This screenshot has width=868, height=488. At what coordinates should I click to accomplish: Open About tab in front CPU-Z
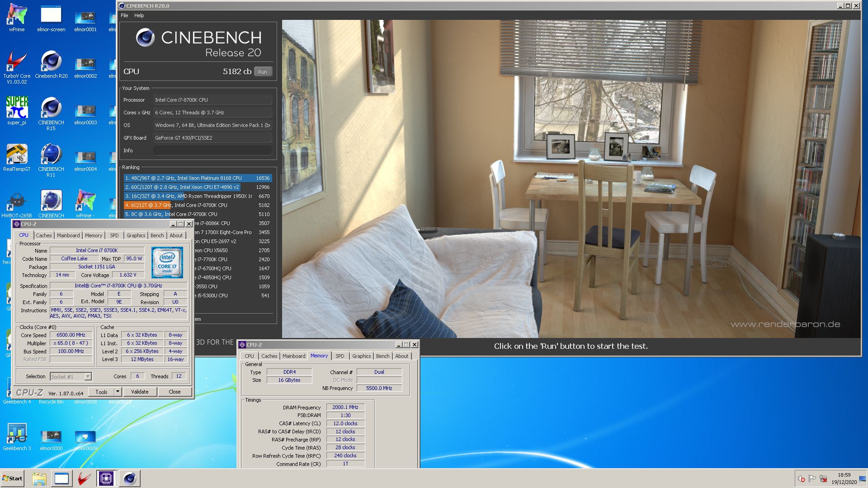[176, 235]
